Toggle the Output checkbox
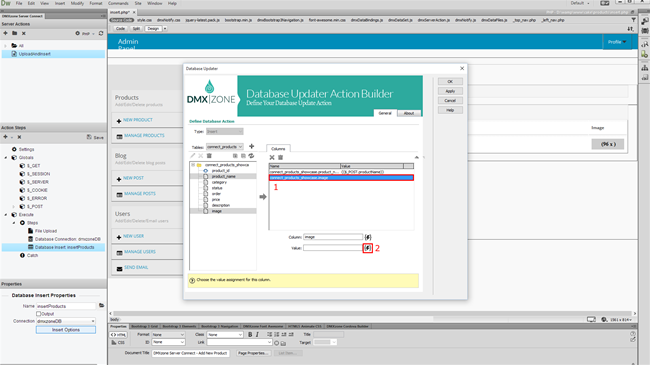Image resolution: width=650 pixels, height=365 pixels. 39,314
